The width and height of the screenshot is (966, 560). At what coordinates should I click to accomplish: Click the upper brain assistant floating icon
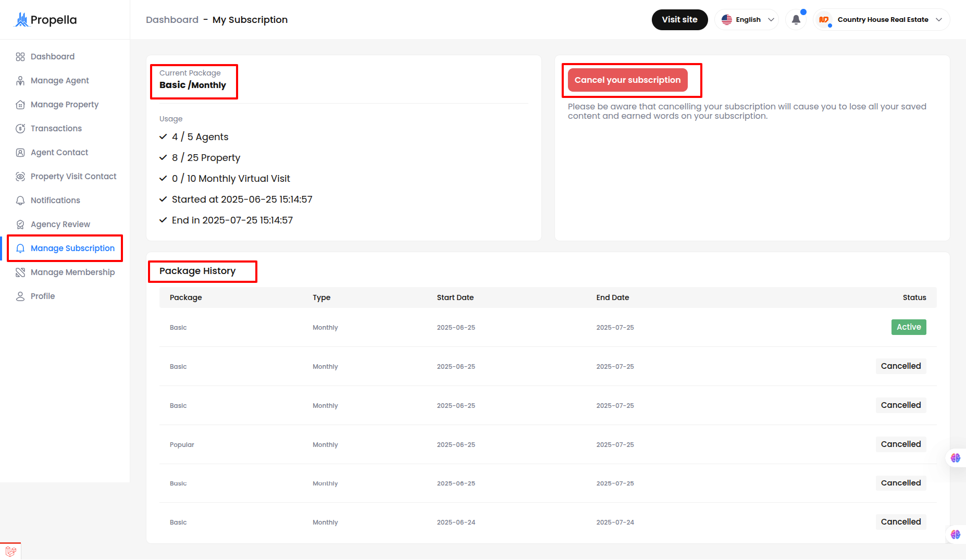[956, 458]
